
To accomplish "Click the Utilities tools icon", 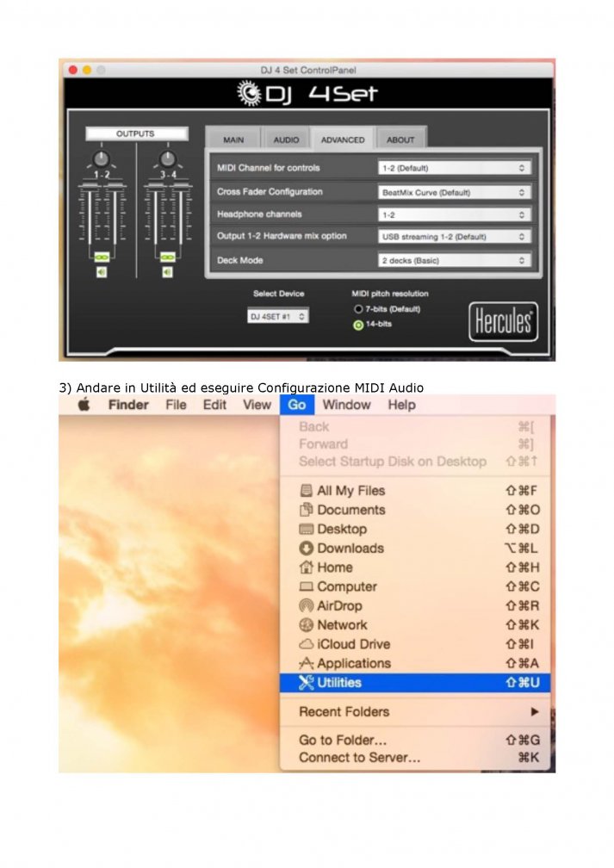I will 307,683.
